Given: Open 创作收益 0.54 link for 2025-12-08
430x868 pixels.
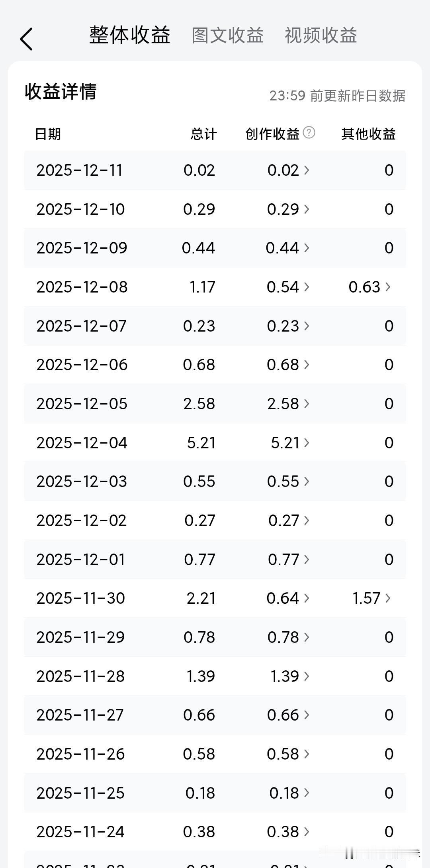Looking at the screenshot, I should point(287,287).
